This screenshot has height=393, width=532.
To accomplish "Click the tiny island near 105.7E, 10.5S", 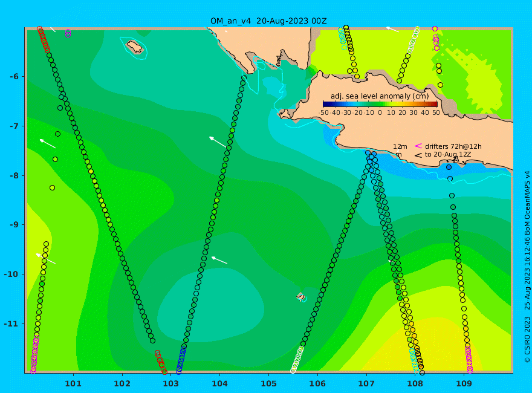I will [x=300, y=297].
